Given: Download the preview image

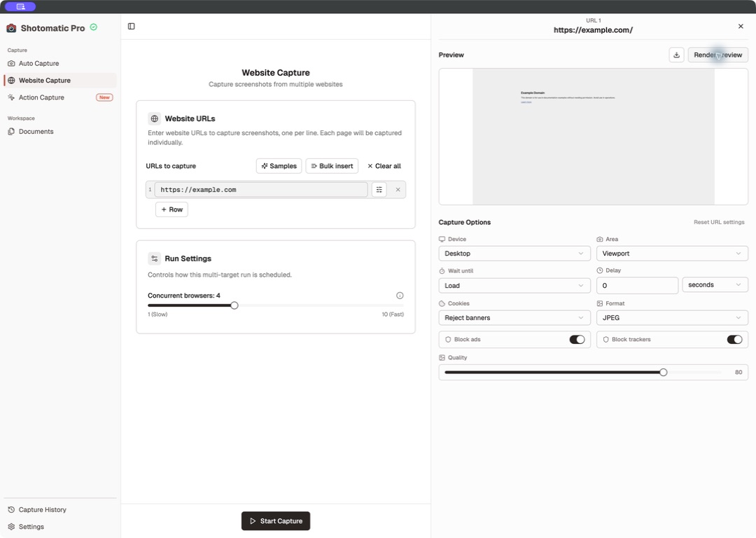Looking at the screenshot, I should 676,55.
